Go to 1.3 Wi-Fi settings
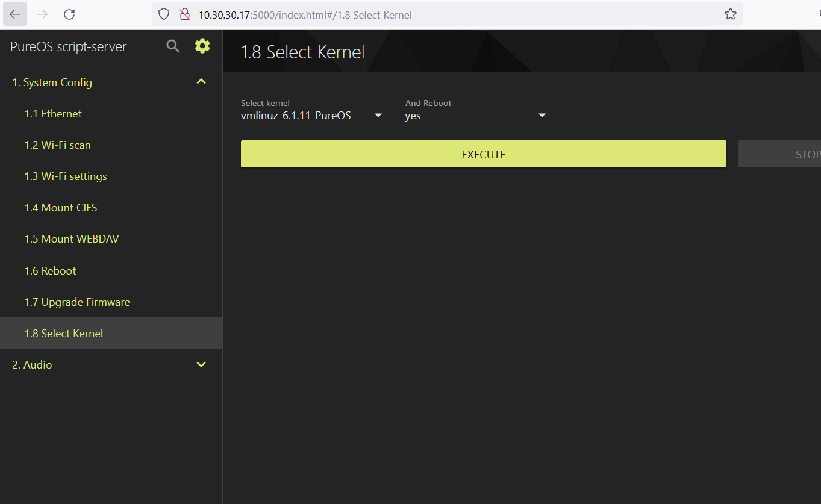 click(66, 176)
